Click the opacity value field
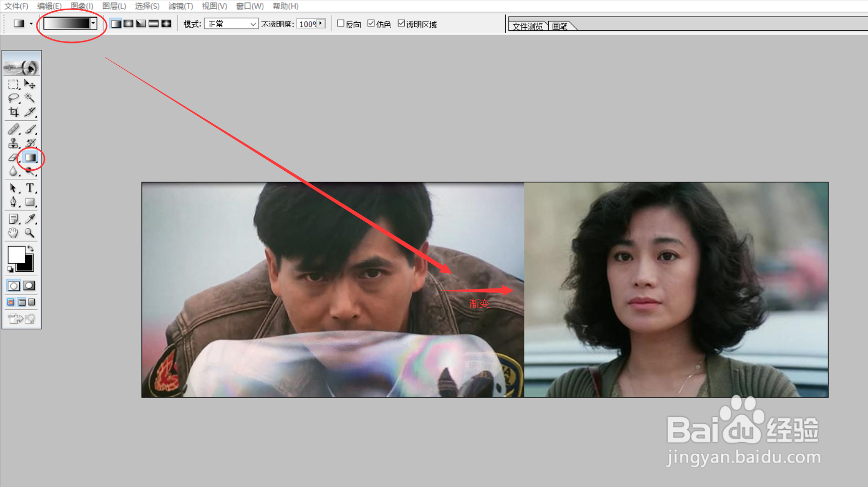The width and height of the screenshot is (868, 487). pyautogui.click(x=307, y=24)
